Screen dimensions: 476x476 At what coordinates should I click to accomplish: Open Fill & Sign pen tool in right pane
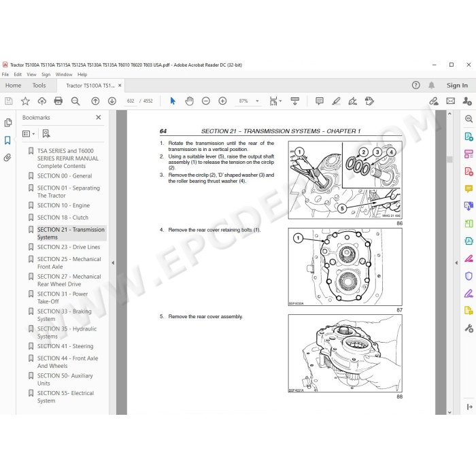click(469, 293)
